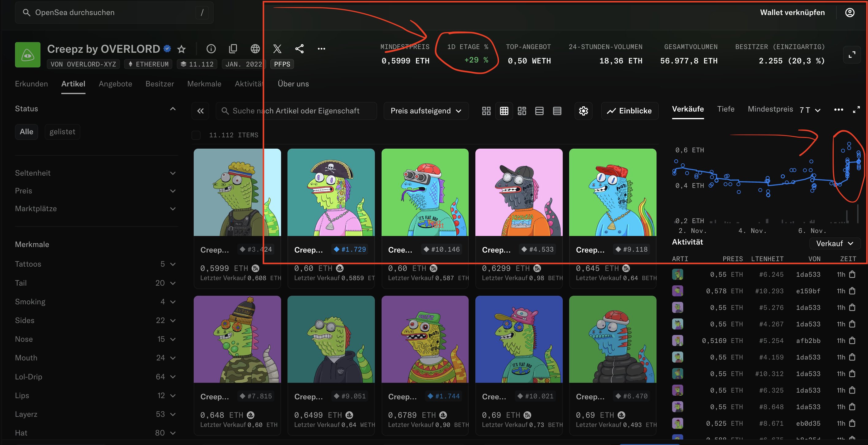Click the 'Wallet verknüpfen' button

click(x=792, y=13)
